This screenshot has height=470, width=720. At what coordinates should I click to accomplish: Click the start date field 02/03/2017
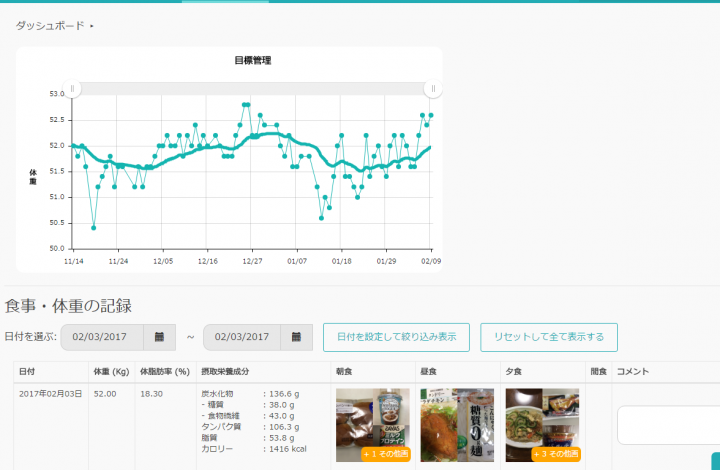click(102, 337)
